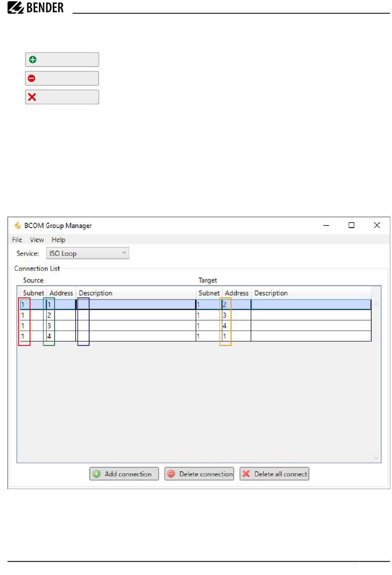
Task: Select target address 3 in second row
Action: (x=236, y=315)
